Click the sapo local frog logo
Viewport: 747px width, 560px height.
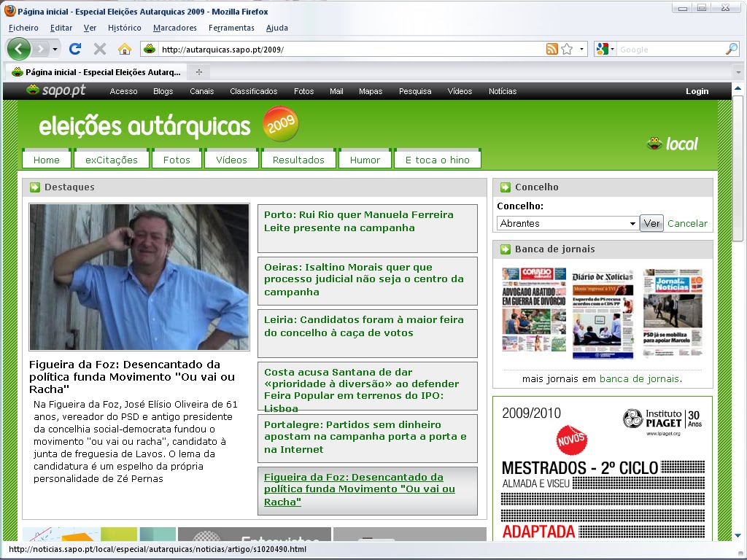(x=672, y=144)
